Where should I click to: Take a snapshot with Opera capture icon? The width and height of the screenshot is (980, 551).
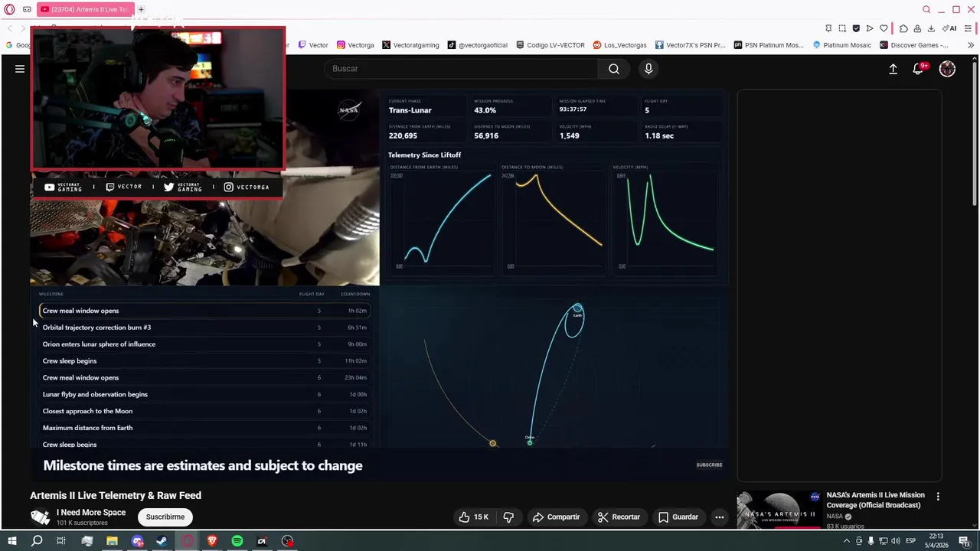[x=842, y=28]
